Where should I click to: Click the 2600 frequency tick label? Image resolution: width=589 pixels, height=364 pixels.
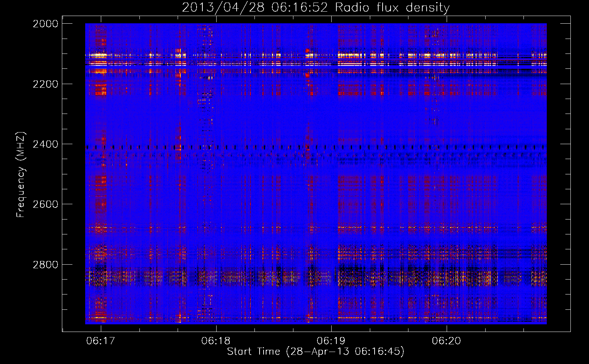click(x=46, y=204)
